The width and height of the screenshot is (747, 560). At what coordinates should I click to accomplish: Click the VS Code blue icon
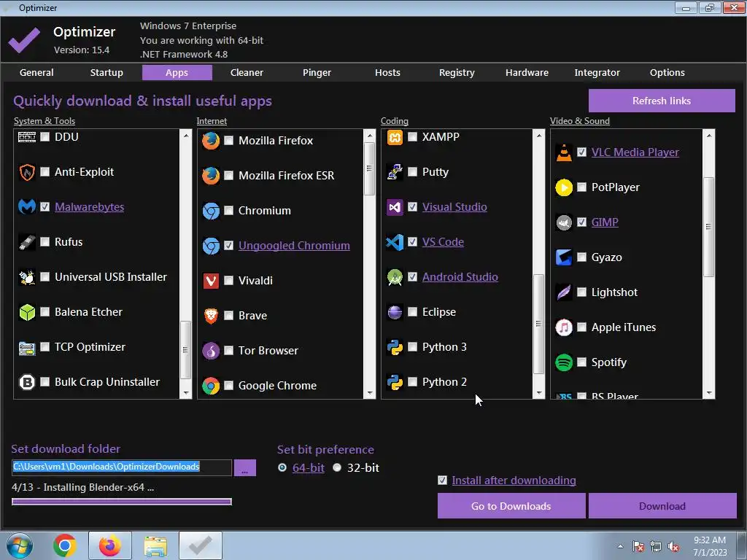click(395, 242)
